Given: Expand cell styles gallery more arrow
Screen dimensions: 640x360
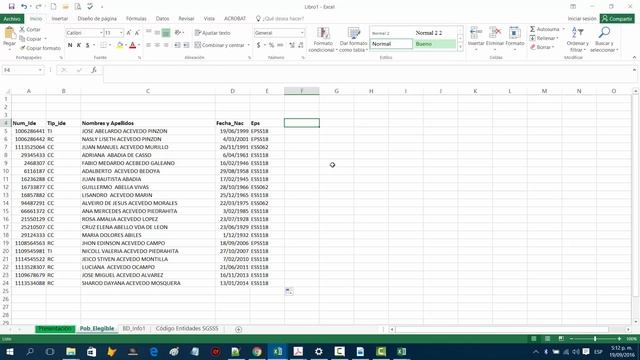Looking at the screenshot, I should pos(460,47).
